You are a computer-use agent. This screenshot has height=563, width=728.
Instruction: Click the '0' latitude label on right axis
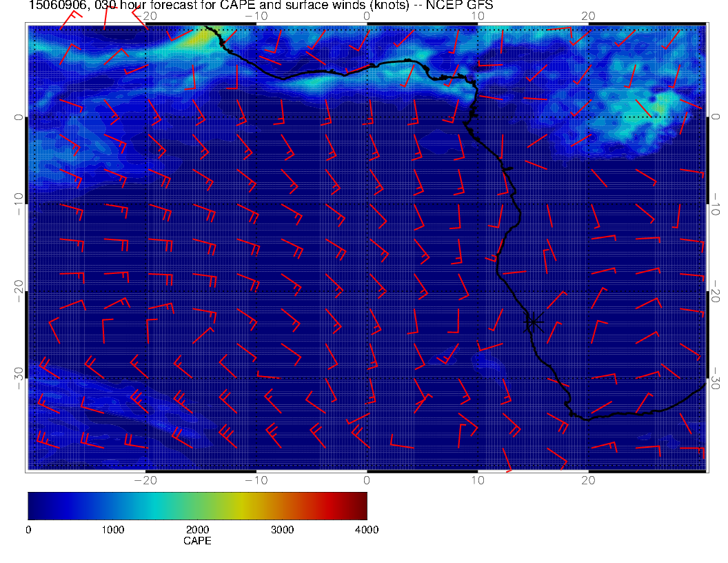coord(716,117)
